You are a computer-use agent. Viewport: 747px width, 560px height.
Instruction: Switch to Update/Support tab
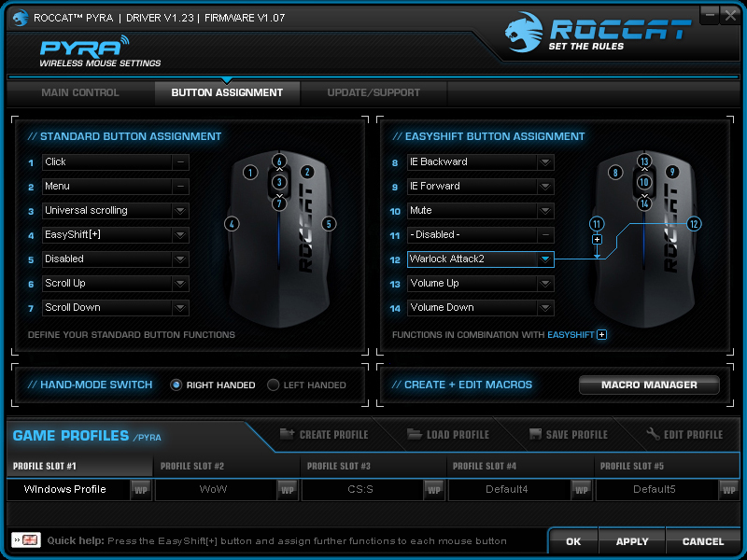(373, 92)
